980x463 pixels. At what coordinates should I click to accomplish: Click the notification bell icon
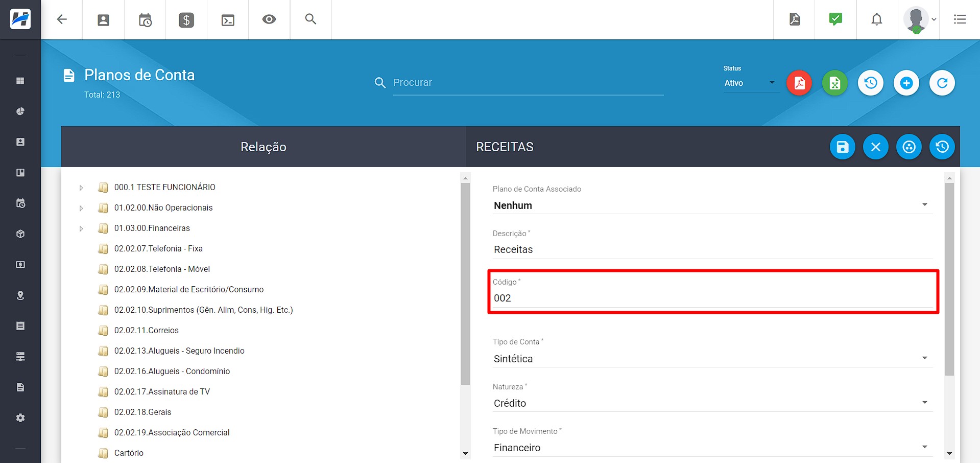click(x=877, y=20)
